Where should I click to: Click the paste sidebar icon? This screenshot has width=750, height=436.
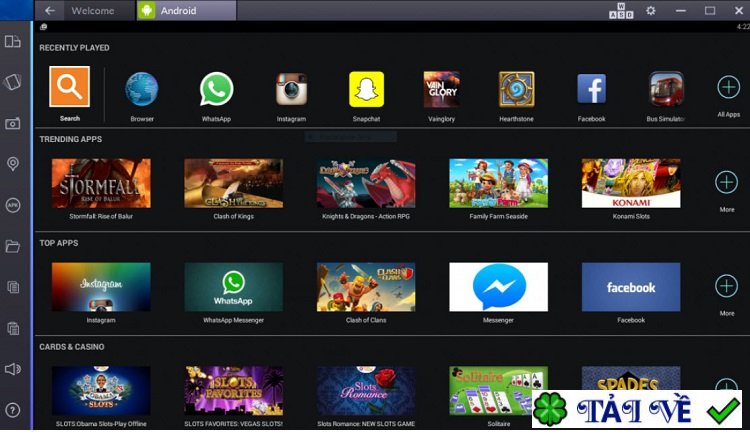13,328
